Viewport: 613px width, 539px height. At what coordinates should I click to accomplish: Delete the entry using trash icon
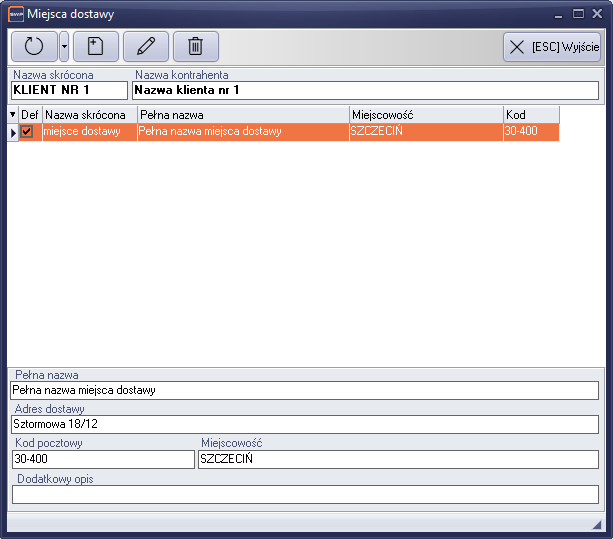click(196, 46)
